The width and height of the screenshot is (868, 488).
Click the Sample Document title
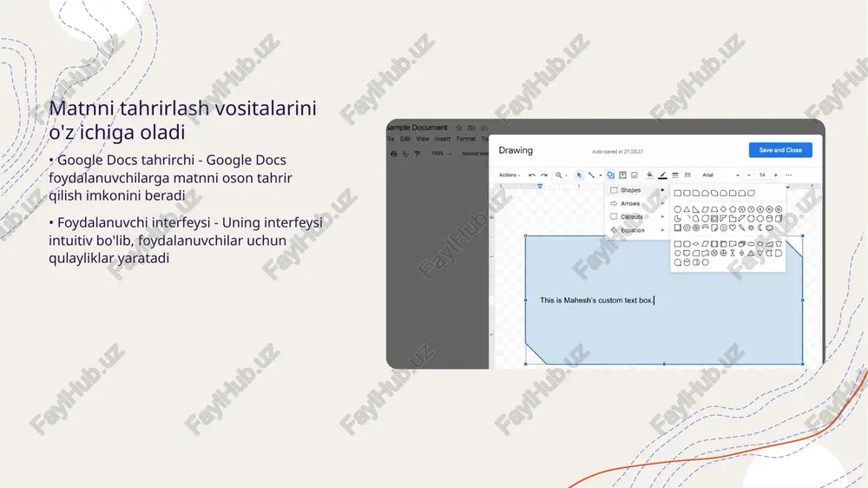pos(417,128)
